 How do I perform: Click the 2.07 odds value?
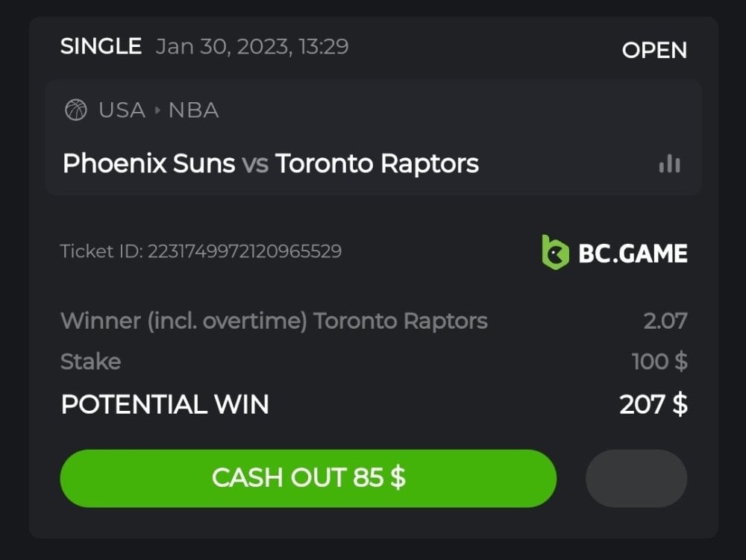pos(665,321)
